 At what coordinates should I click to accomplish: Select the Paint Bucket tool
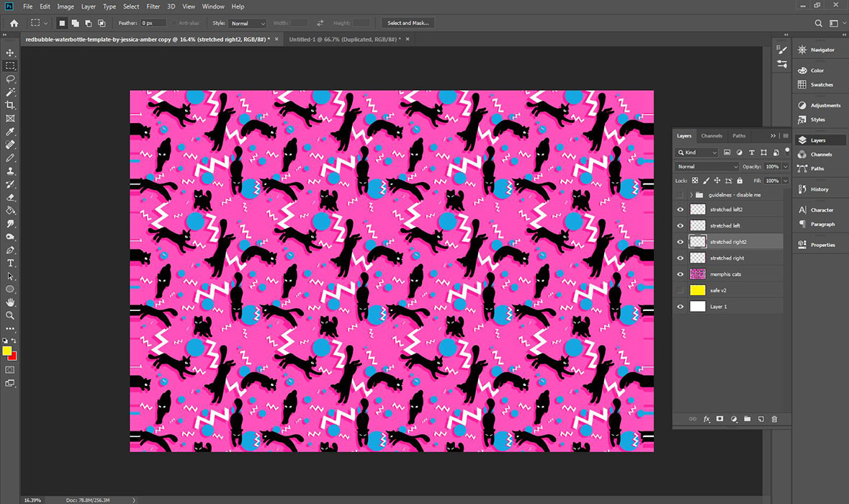coord(10,210)
